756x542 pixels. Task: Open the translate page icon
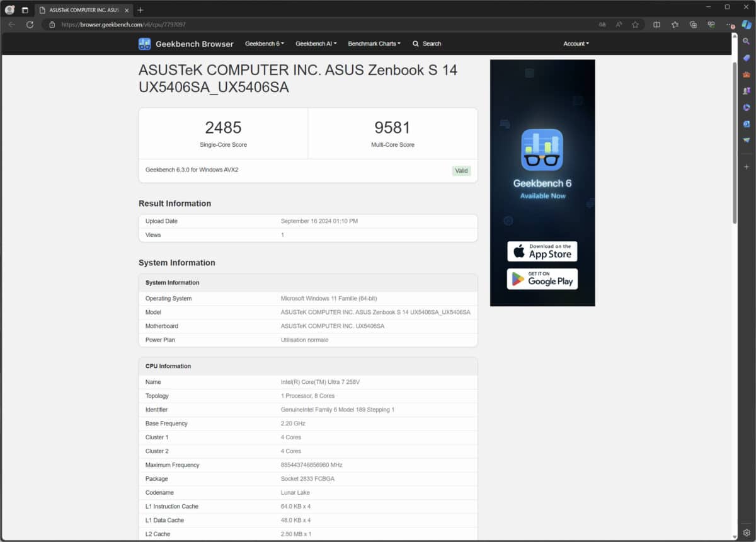tap(602, 25)
